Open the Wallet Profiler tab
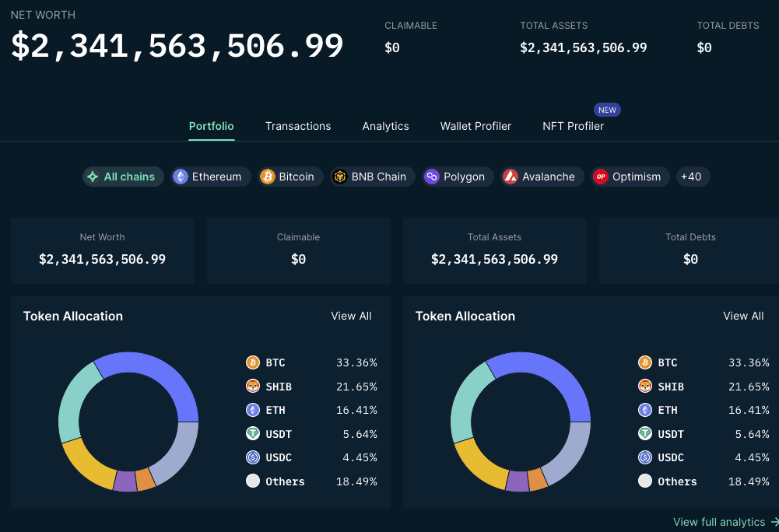This screenshot has width=779, height=532. [475, 126]
